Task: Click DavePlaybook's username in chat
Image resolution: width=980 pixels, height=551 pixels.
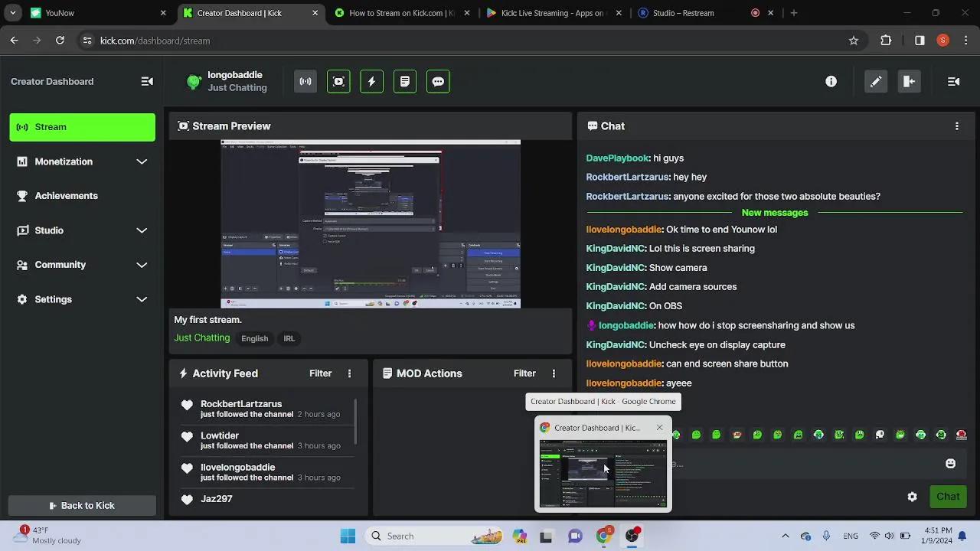Action: pyautogui.click(x=617, y=158)
